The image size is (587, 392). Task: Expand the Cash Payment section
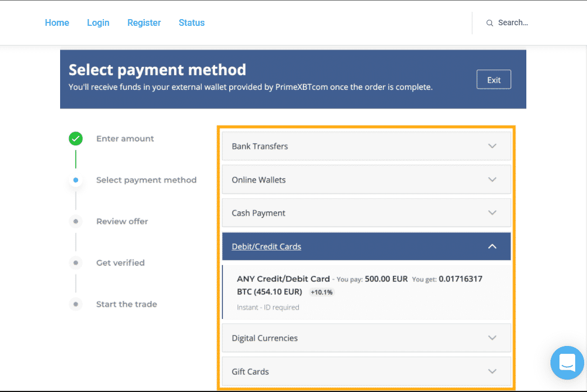(366, 213)
